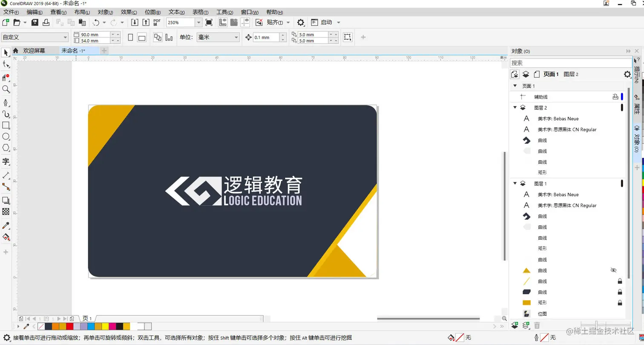Open the Options gear in the toolbar

[x=301, y=22]
